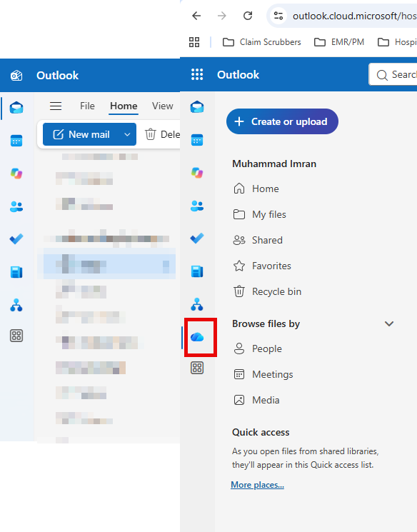The width and height of the screenshot is (417, 532).
Task: Click Outlook logo icon in left window header
Action: [x=16, y=75]
